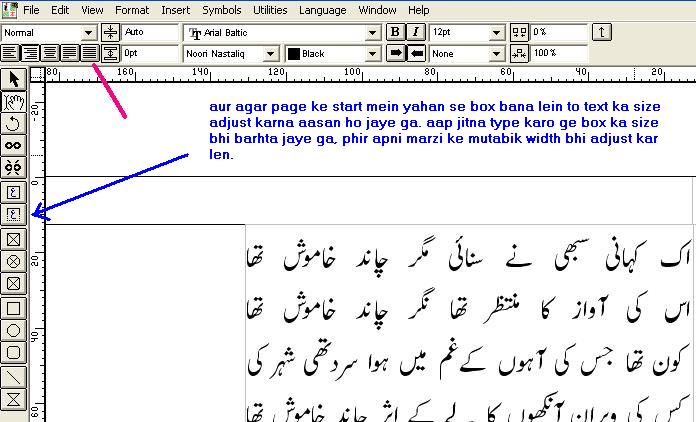Image resolution: width=696 pixels, height=422 pixels.
Task: Select the diagonal line tool
Action: point(13,376)
